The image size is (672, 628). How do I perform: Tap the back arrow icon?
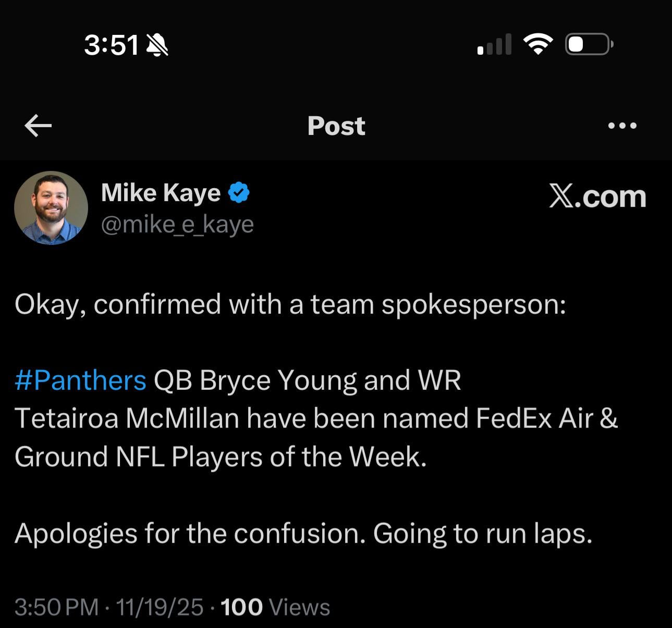[x=38, y=126]
